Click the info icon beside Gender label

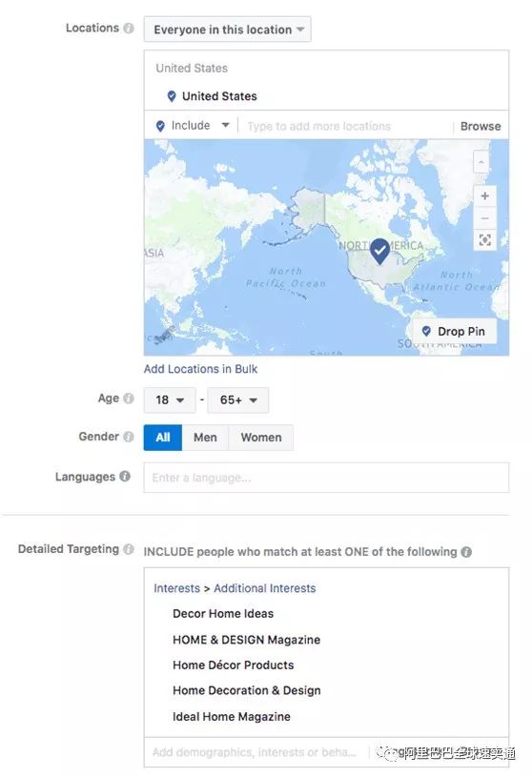coord(129,437)
